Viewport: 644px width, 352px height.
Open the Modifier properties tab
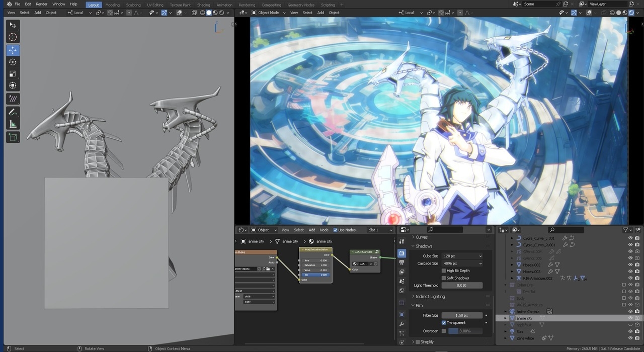(401, 324)
